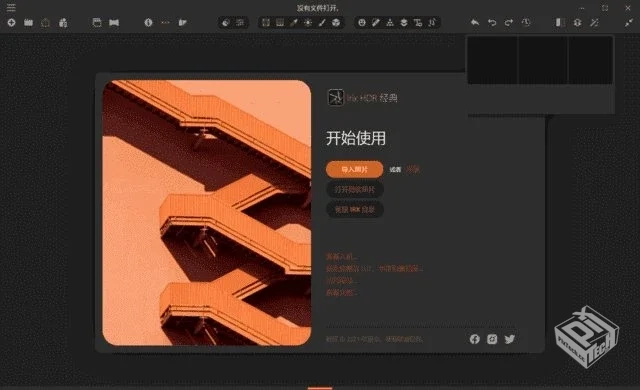
Task: Click the HDR app logo icon in welcome panel
Action: [x=336, y=98]
